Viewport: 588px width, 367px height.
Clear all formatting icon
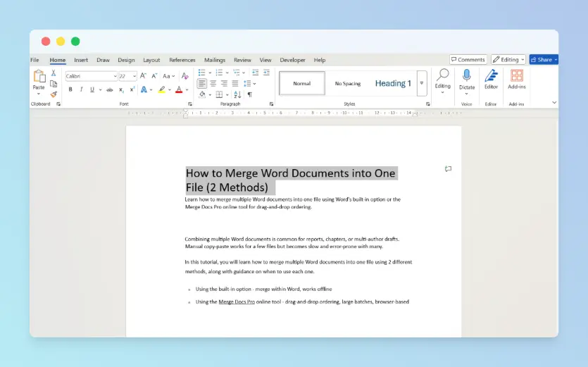[185, 76]
